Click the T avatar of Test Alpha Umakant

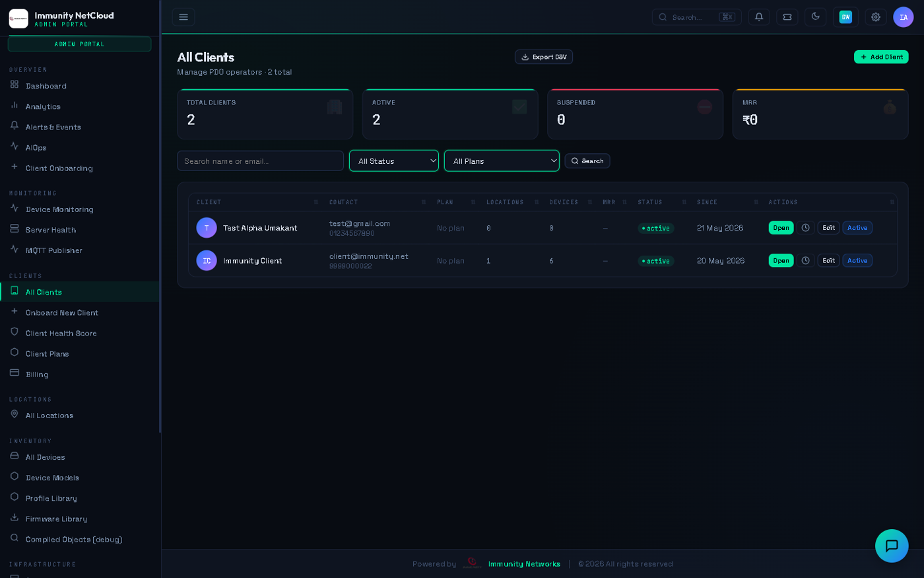point(207,228)
